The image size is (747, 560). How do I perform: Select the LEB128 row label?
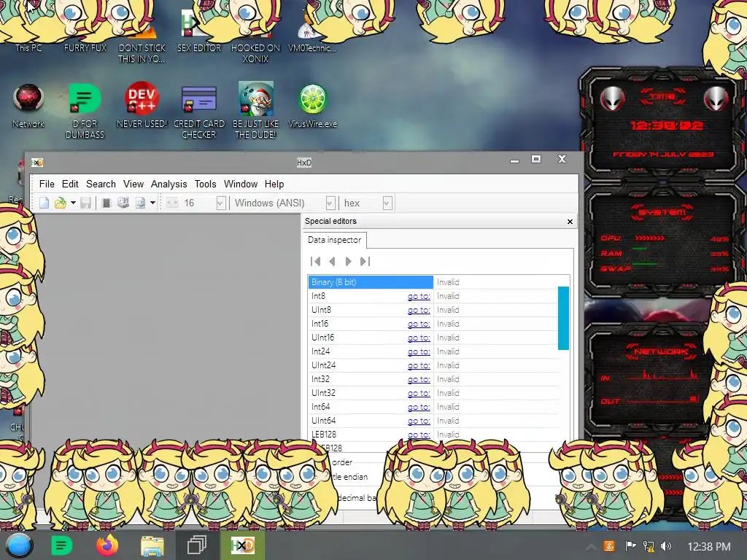point(324,435)
